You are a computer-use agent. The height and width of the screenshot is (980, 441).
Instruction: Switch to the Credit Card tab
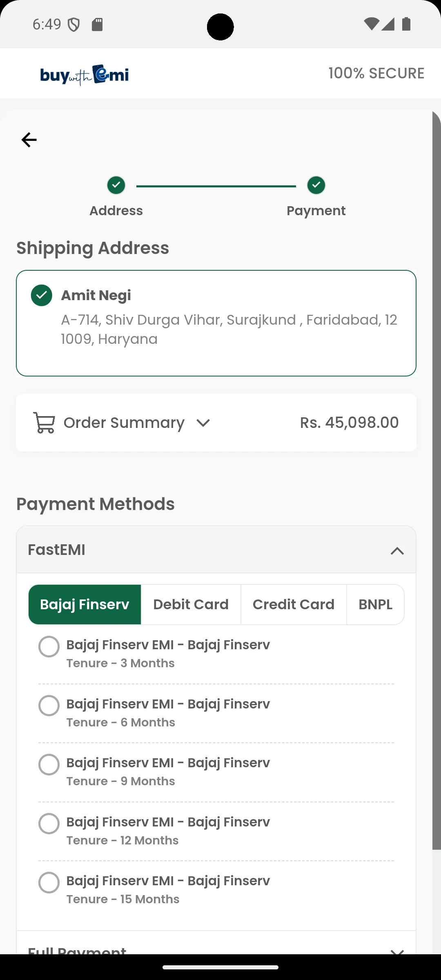(294, 604)
